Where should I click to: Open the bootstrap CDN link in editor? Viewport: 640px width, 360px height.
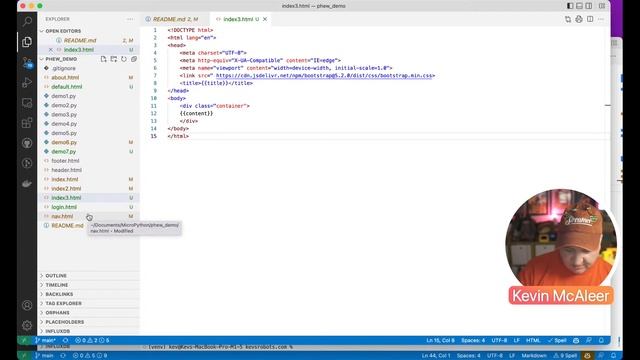pyautogui.click(x=324, y=76)
